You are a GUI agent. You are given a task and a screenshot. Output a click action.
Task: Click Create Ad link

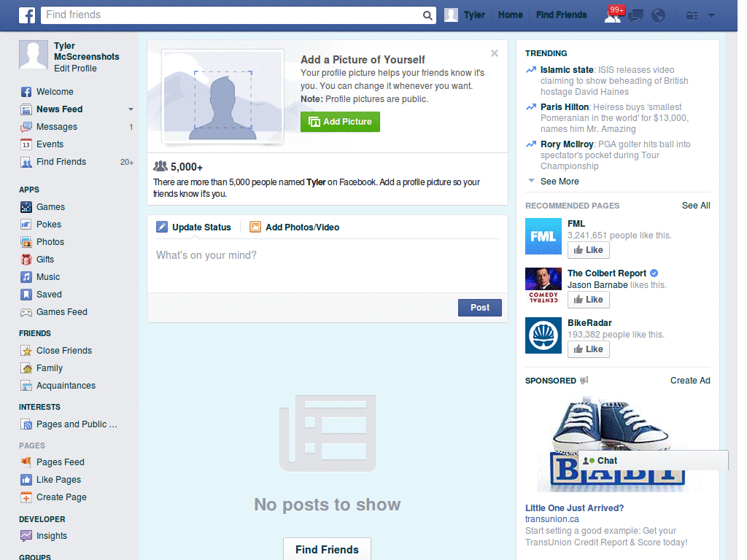(x=690, y=381)
